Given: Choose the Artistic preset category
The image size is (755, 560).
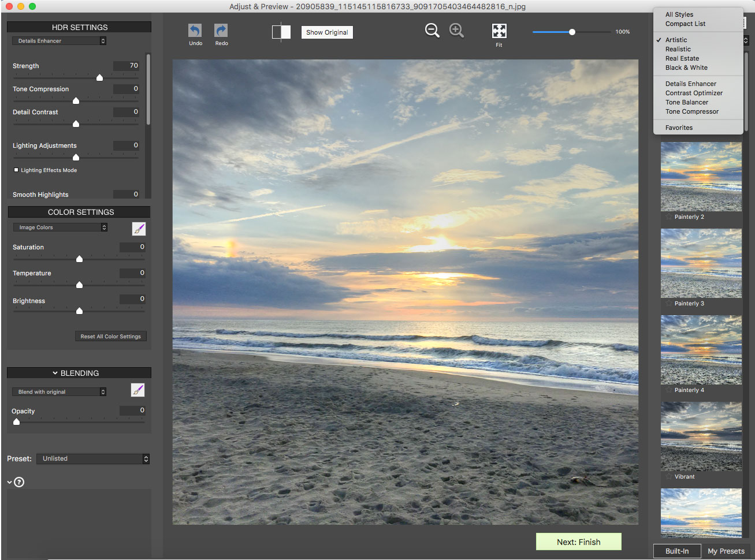Looking at the screenshot, I should pyautogui.click(x=676, y=40).
